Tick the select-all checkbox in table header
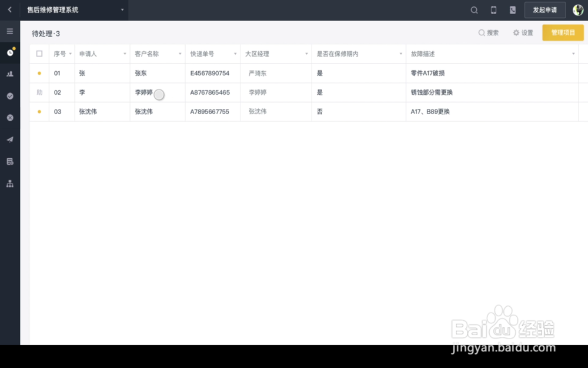This screenshot has height=368, width=588. click(x=39, y=54)
